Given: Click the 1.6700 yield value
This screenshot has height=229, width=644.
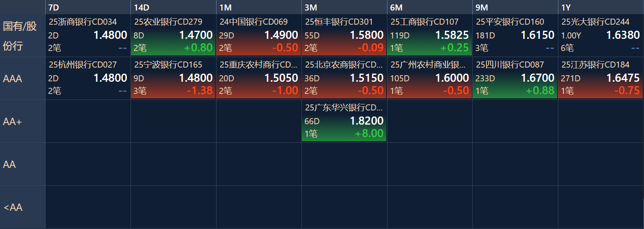Looking at the screenshot, I should 538,78.
